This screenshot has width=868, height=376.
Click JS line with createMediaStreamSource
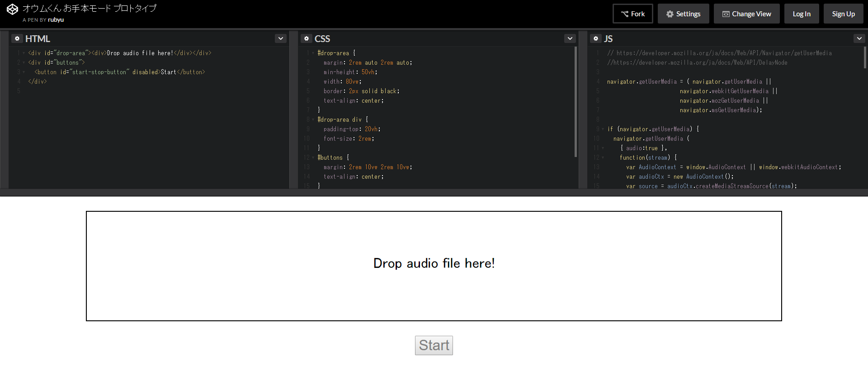pyautogui.click(x=712, y=186)
